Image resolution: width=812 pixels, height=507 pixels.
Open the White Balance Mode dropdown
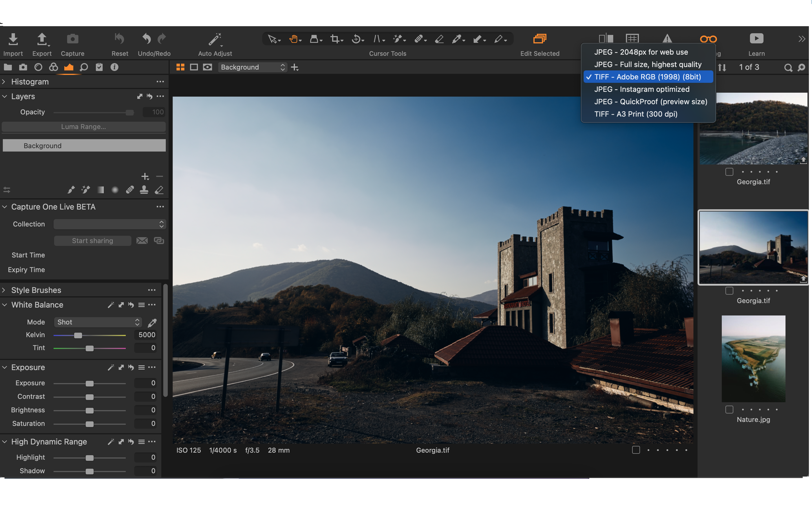click(98, 322)
